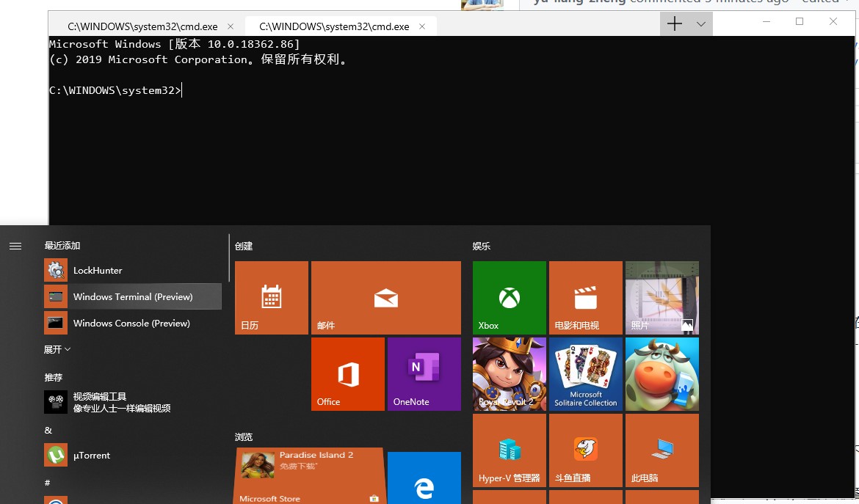Open the cow farm game tile
The width and height of the screenshot is (859, 504).
662,373
